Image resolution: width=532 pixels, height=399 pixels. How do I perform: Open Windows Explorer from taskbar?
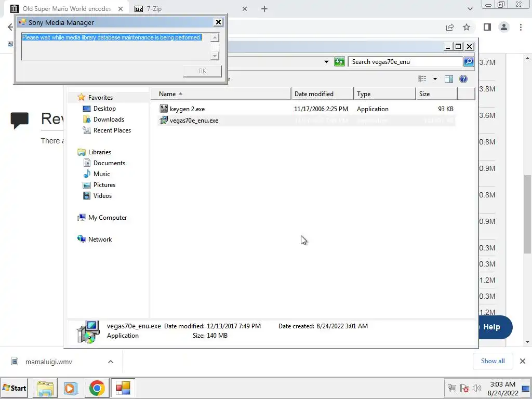coord(45,388)
